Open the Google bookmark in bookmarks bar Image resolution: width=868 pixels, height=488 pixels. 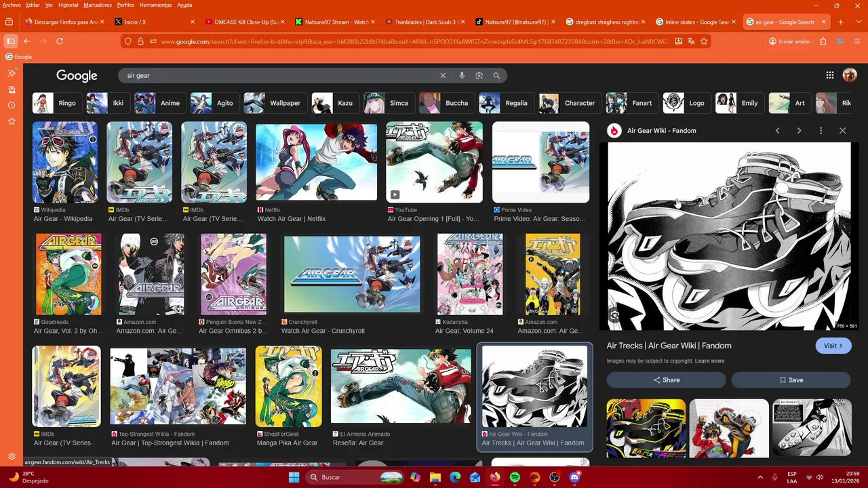click(18, 57)
